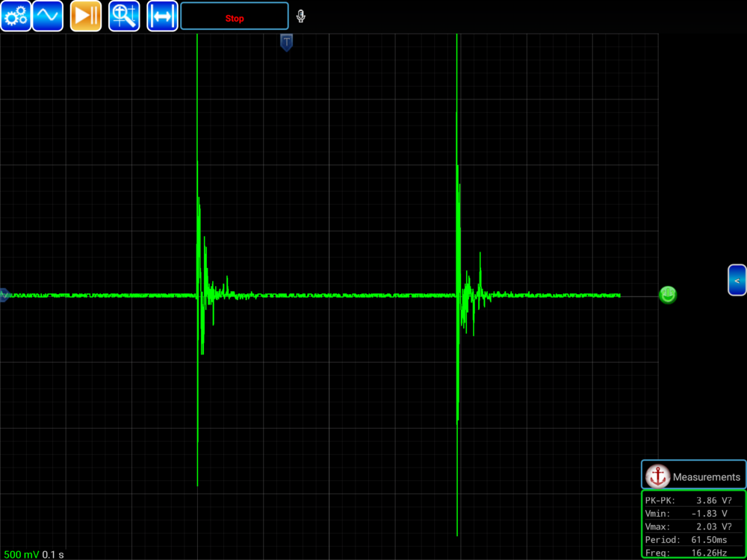Click the red Stop status button
The width and height of the screenshot is (747, 560).
[235, 16]
